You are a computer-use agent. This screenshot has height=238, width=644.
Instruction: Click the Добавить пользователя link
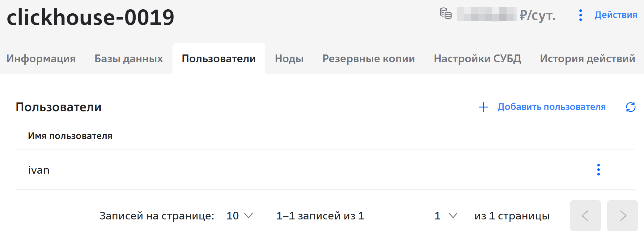coord(552,107)
